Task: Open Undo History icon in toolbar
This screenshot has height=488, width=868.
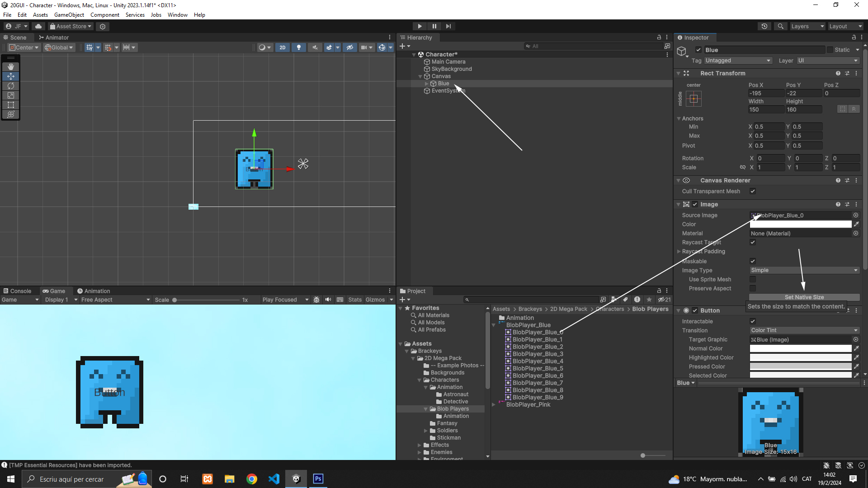Action: (x=764, y=26)
